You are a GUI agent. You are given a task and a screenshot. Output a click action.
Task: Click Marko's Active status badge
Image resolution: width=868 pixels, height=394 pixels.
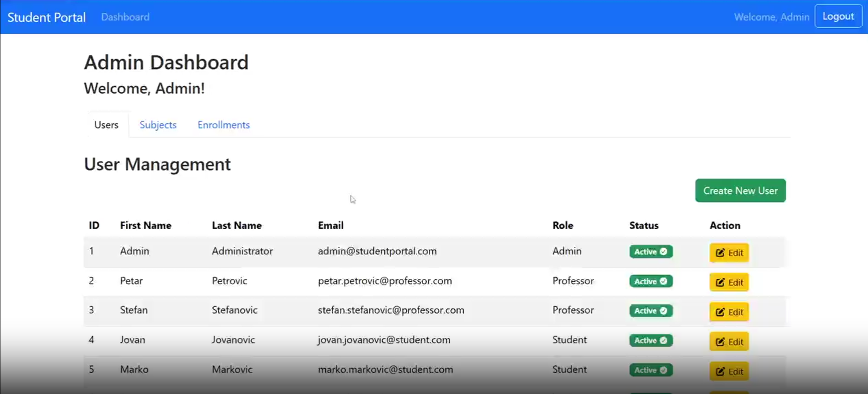tap(651, 370)
